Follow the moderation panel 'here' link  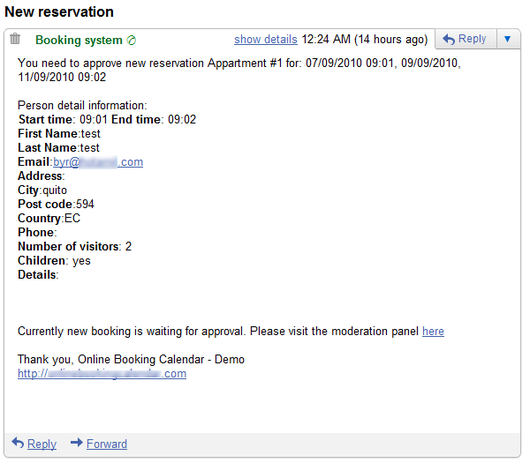[x=433, y=331]
